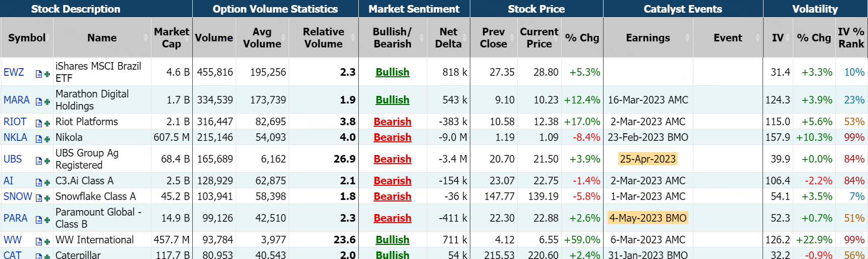Click the sort arrows in the Name header
The height and width of the screenshot is (259, 868).
(x=146, y=38)
